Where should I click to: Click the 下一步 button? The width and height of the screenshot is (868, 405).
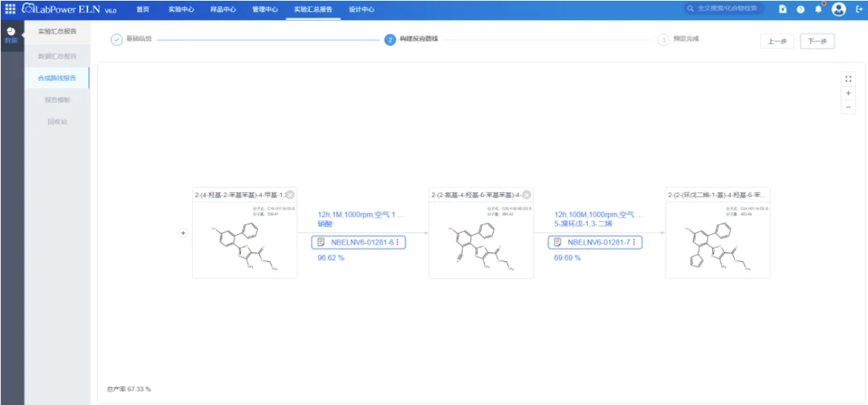[x=817, y=41]
